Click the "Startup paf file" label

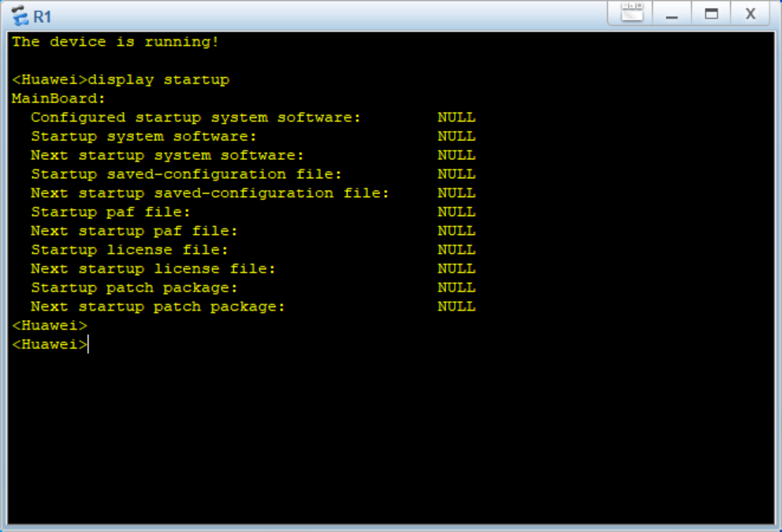110,212
